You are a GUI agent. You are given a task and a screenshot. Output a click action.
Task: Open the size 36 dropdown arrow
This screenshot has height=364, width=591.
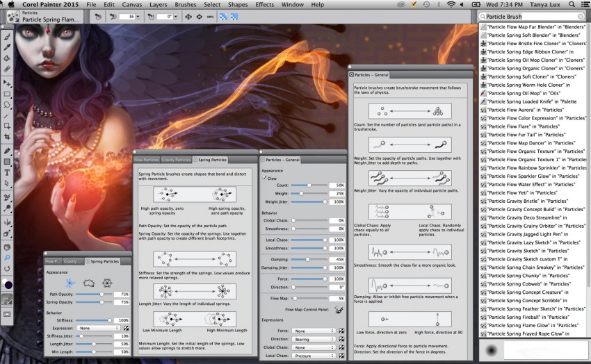[138, 17]
